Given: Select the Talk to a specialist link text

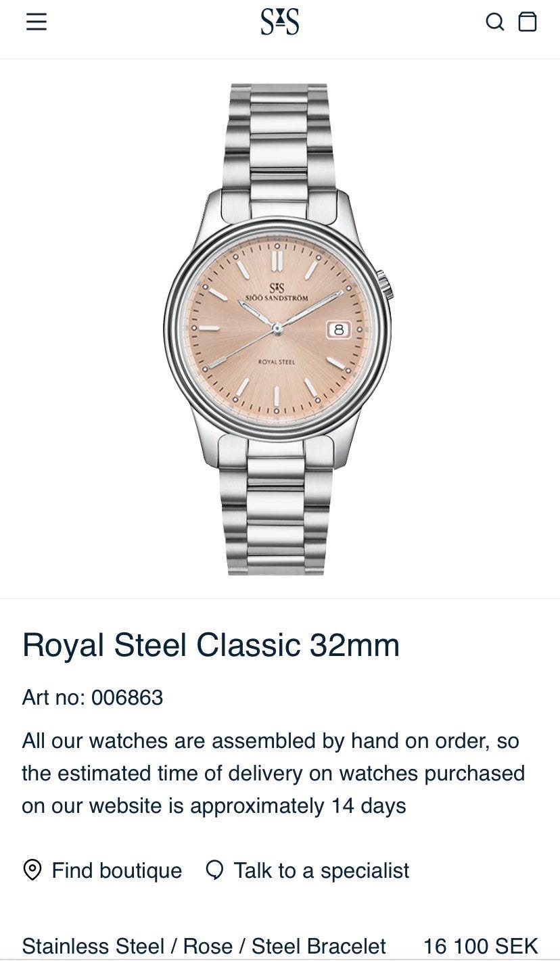Looking at the screenshot, I should (x=321, y=870).
